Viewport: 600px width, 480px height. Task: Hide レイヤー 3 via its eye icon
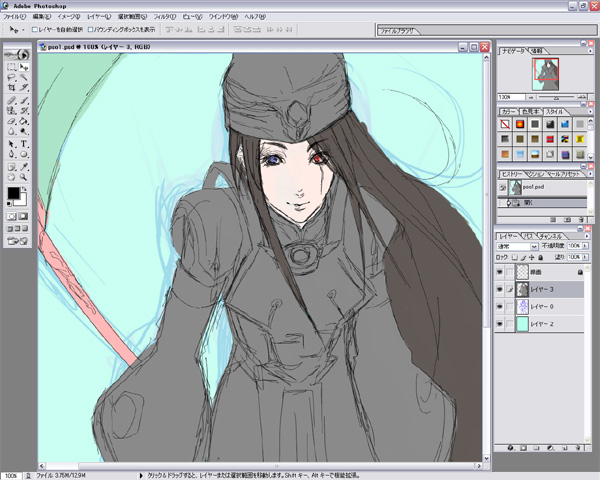pos(499,289)
